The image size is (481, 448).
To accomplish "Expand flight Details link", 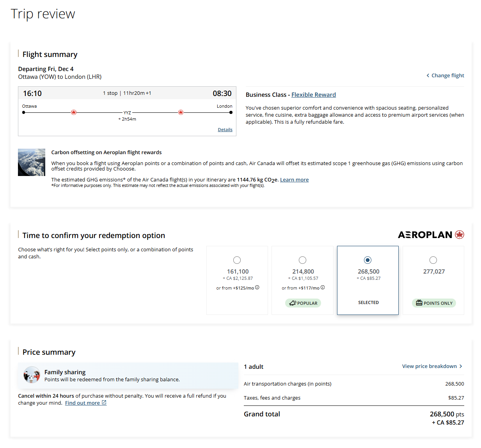I will 225,130.
